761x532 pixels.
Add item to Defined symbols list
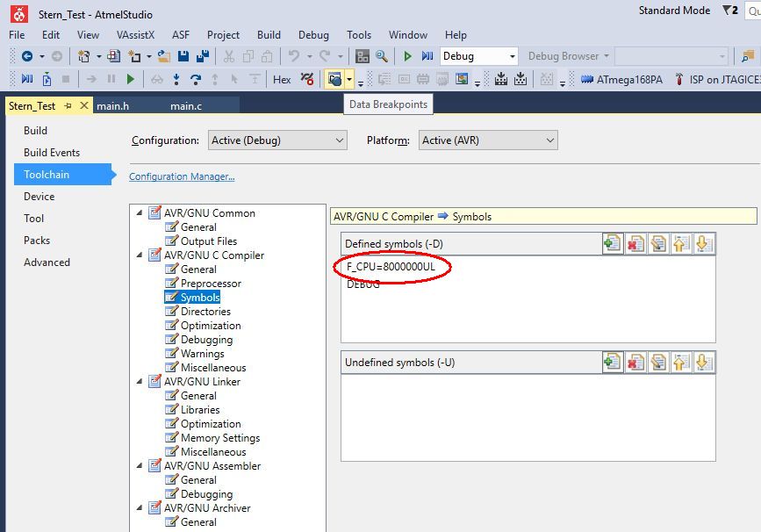pyautogui.click(x=613, y=243)
